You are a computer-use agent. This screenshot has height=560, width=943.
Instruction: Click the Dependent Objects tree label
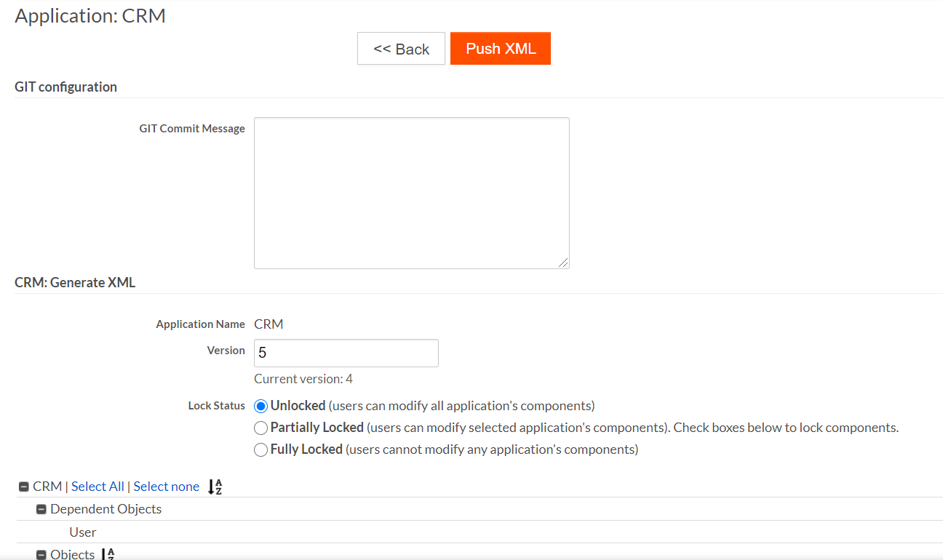click(106, 509)
